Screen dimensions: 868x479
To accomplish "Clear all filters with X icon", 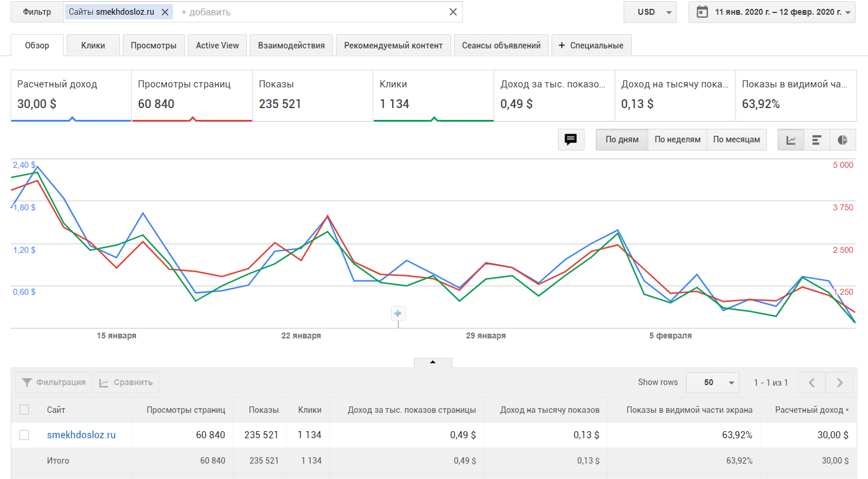I will tap(453, 12).
